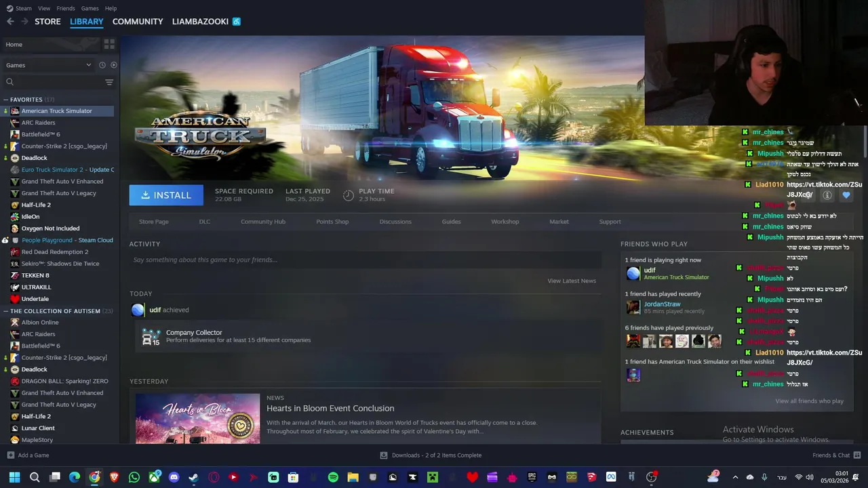Open the Store Page link
This screenshot has width=868, height=488.
coord(154,222)
